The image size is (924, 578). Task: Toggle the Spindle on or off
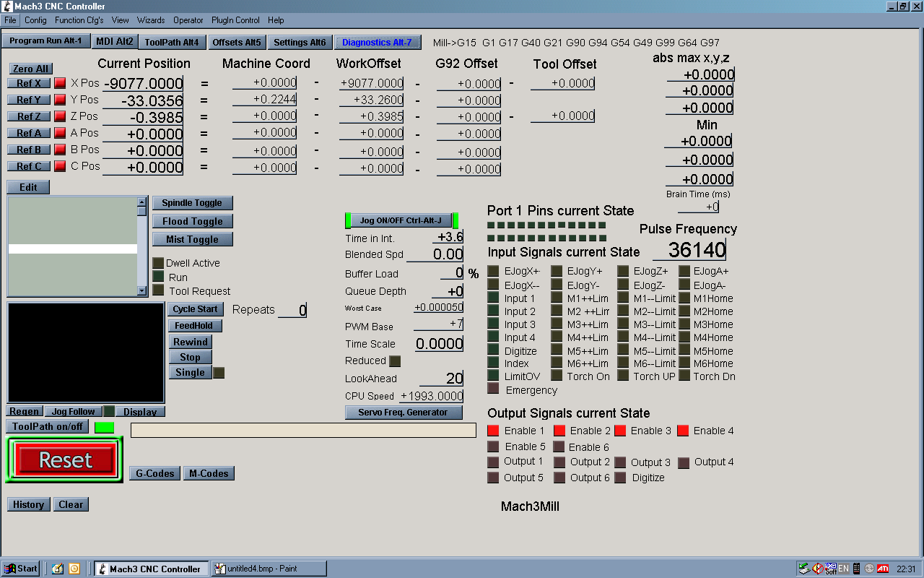click(192, 203)
